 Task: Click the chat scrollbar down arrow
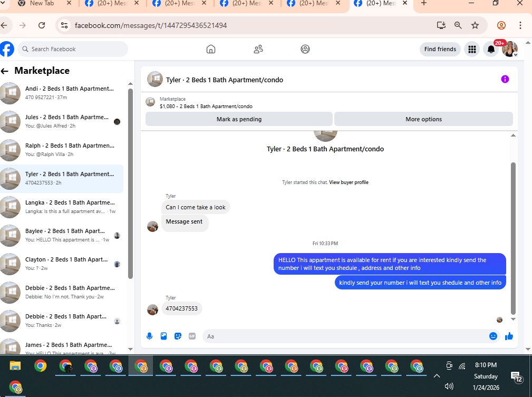pos(513,319)
